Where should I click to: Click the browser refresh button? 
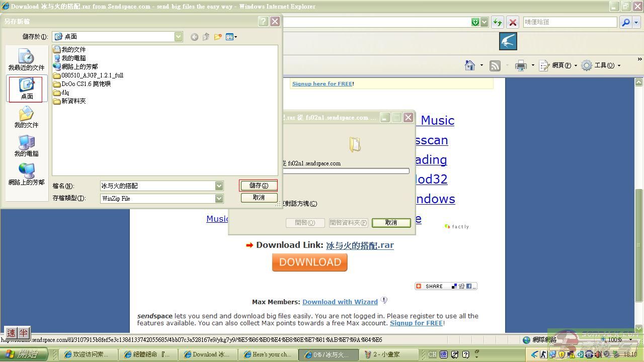497,22
